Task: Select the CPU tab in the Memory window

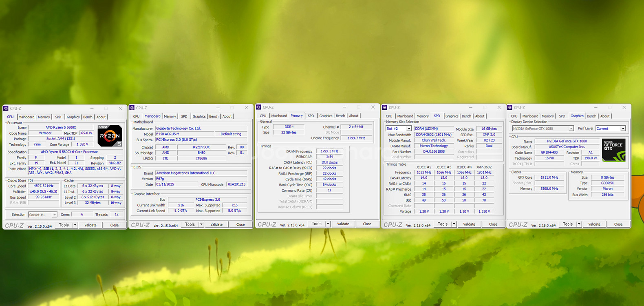Action: click(263, 116)
